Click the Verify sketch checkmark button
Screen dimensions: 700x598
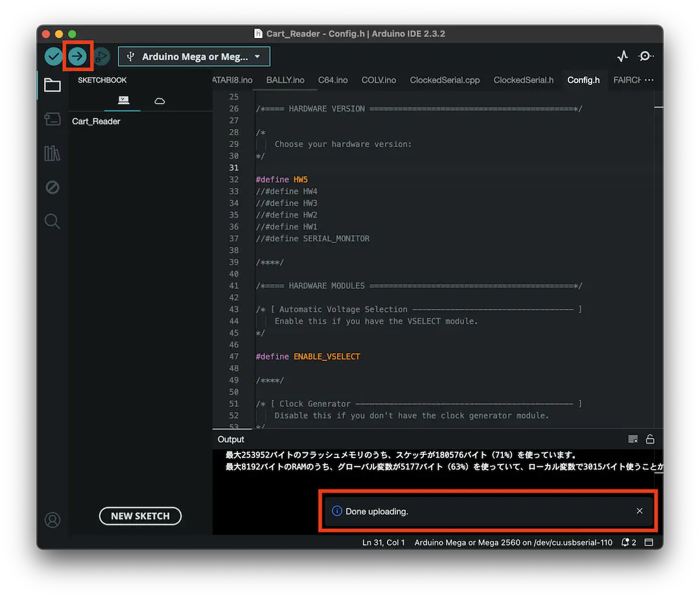point(53,56)
